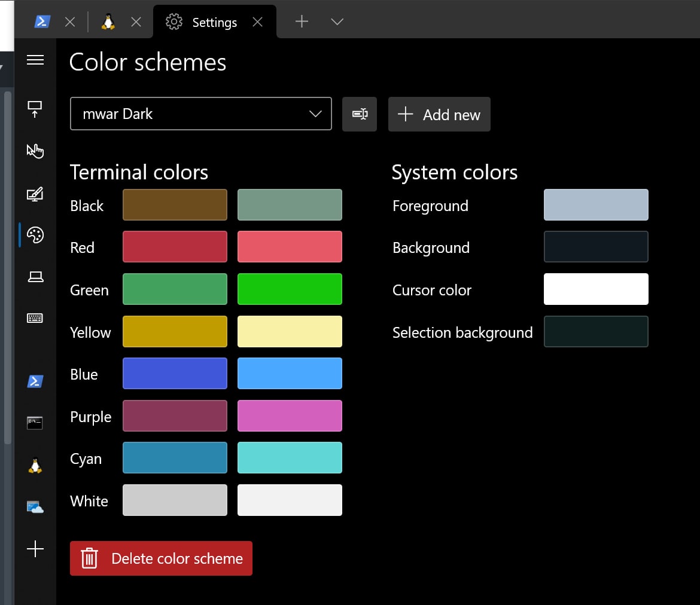
Task: Go to Startup settings in sidebar
Action: [x=35, y=109]
